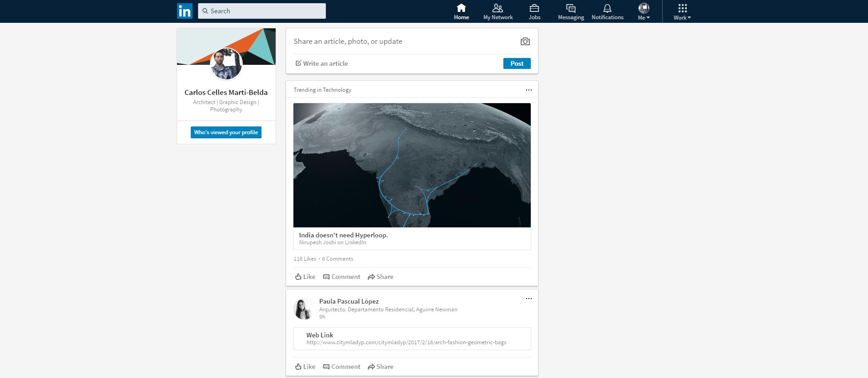Image resolution: width=868 pixels, height=378 pixels.
Task: View the 118 Likes count
Action: pyautogui.click(x=305, y=259)
